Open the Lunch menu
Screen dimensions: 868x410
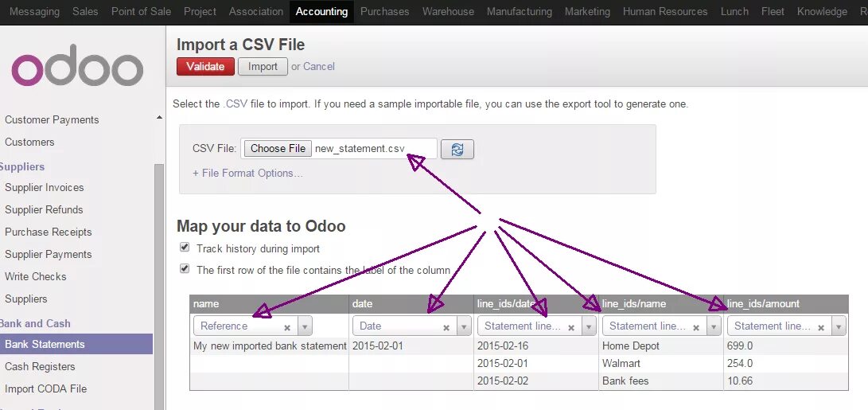(x=734, y=12)
